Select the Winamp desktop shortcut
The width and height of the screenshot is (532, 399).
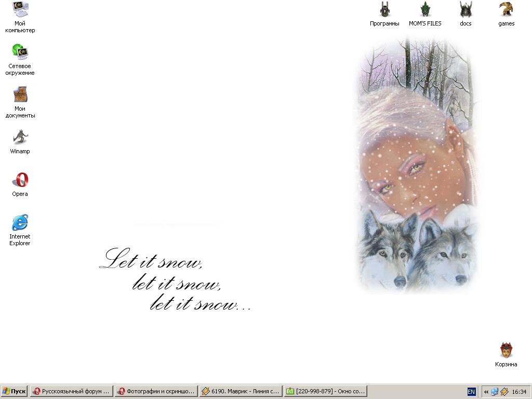20,142
